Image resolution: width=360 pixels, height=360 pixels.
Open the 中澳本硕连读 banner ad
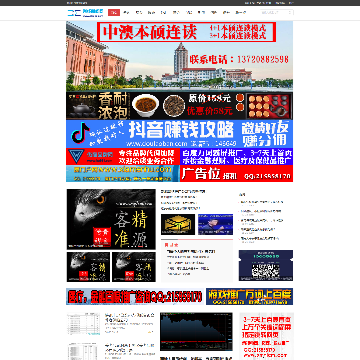point(179,56)
